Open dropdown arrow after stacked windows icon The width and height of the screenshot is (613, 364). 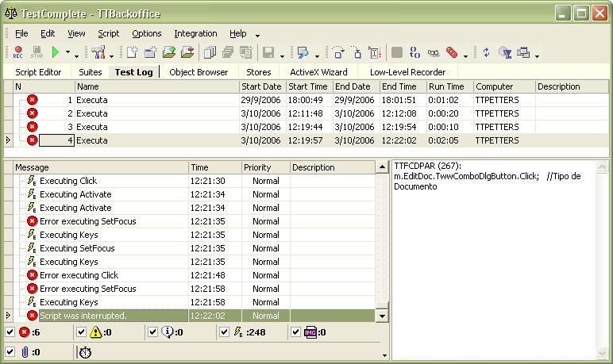pyautogui.click(x=537, y=56)
